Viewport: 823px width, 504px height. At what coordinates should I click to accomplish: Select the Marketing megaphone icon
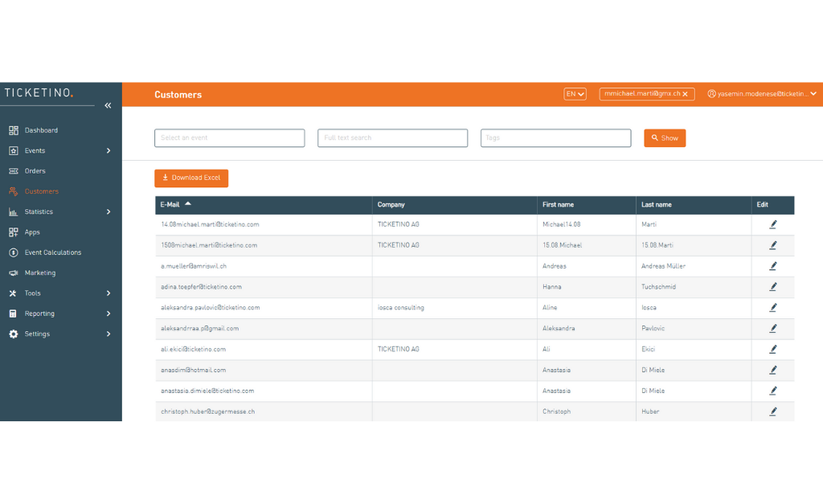14,272
